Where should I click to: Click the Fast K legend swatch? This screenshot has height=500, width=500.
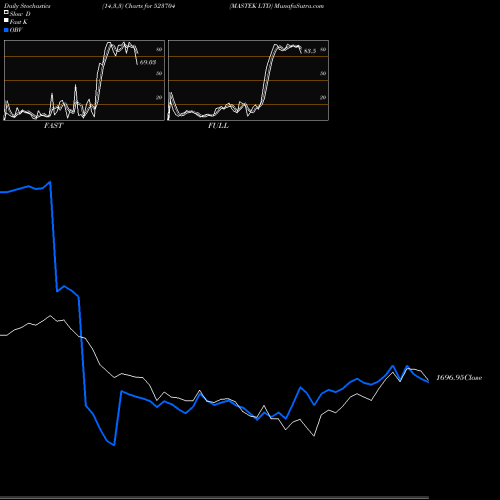pyautogui.click(x=6, y=21)
